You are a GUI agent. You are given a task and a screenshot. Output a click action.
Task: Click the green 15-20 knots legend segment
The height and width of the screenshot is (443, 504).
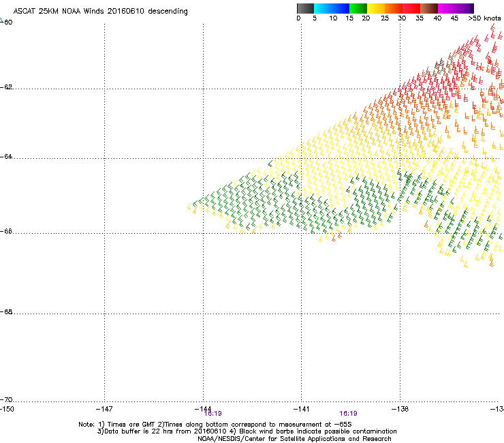(x=358, y=8)
